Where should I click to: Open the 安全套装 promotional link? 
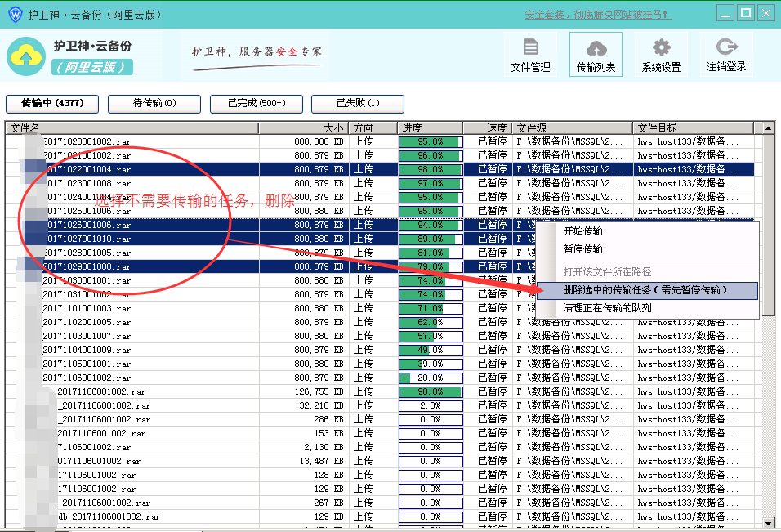[598, 15]
